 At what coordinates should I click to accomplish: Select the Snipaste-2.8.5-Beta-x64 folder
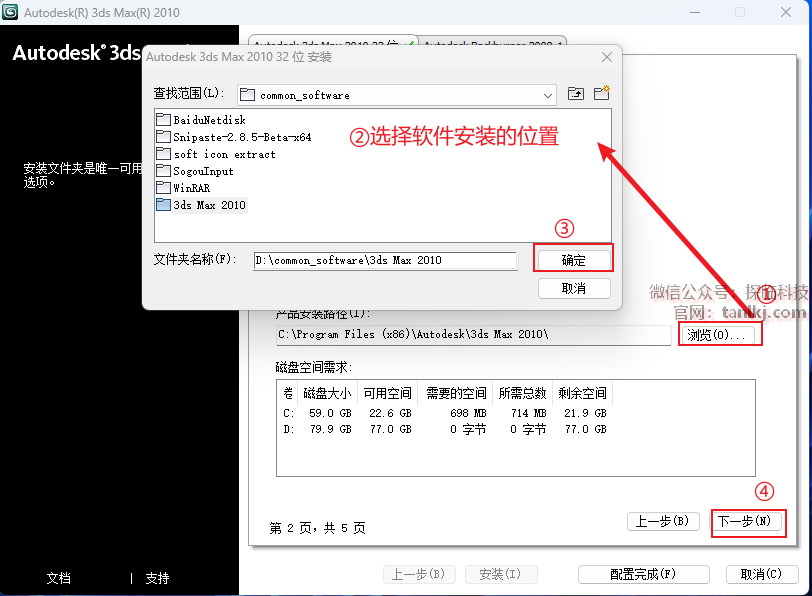[234, 137]
